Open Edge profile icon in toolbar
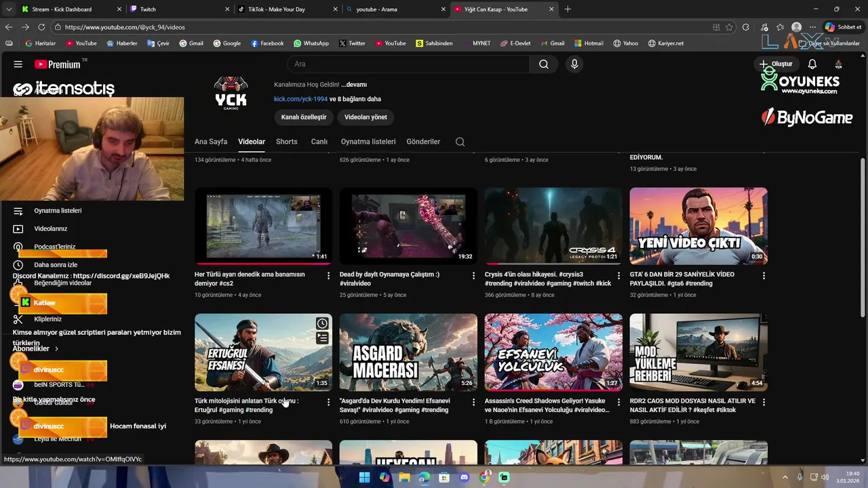The image size is (868, 488). [x=797, y=27]
